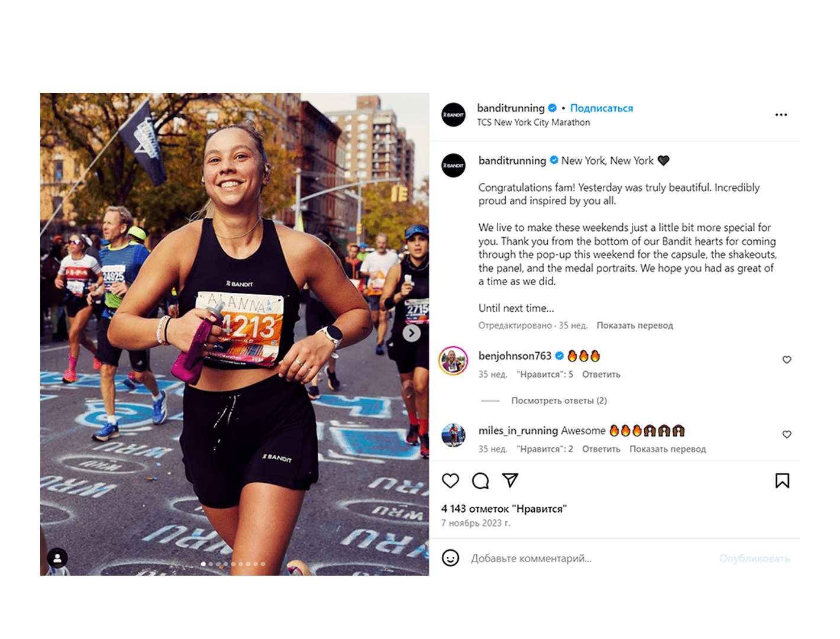View likes count 4 143 отметок
840x639 pixels.
tap(504, 509)
